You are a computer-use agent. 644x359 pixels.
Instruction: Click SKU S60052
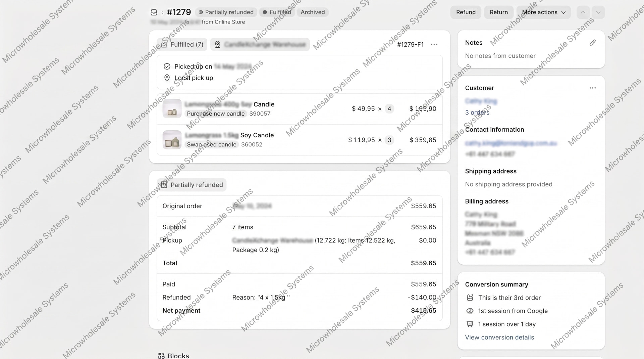(252, 145)
